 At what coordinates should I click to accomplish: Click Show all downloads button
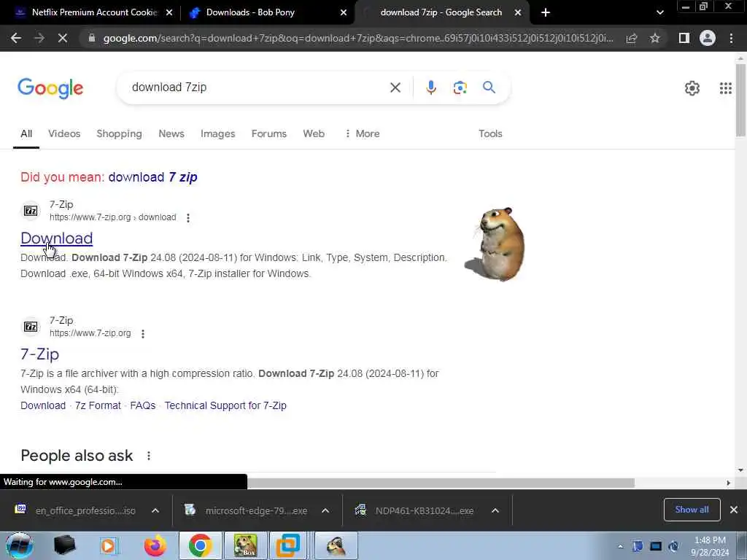(692, 510)
